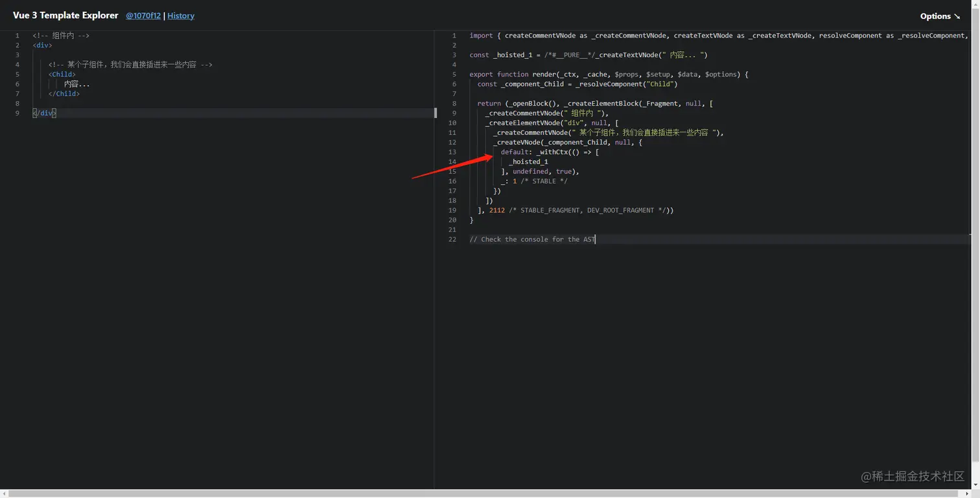
Task: Place cursor on the closing '</div>' line
Action: coord(44,113)
